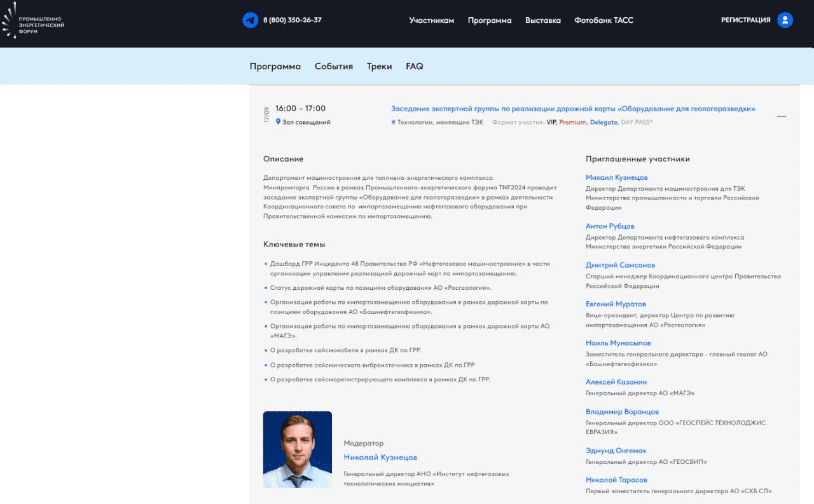Open Михаил Кузнецов's participant profile
Screen dimensions: 814x504
tap(617, 177)
